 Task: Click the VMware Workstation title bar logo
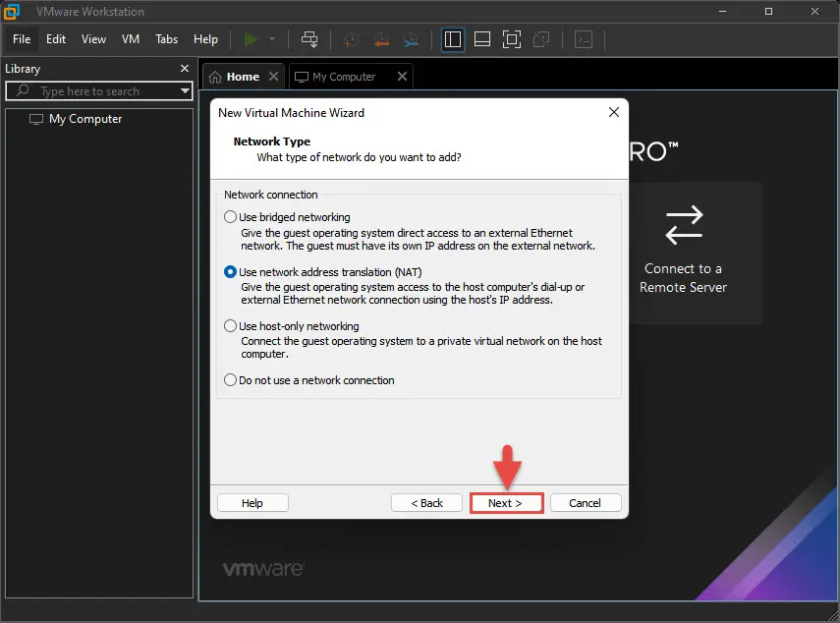pos(11,11)
